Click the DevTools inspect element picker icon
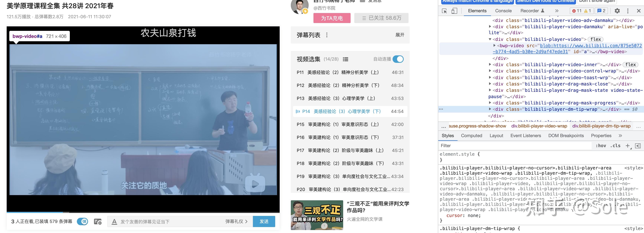Image resolution: width=644 pixels, height=233 pixels. pos(444,11)
